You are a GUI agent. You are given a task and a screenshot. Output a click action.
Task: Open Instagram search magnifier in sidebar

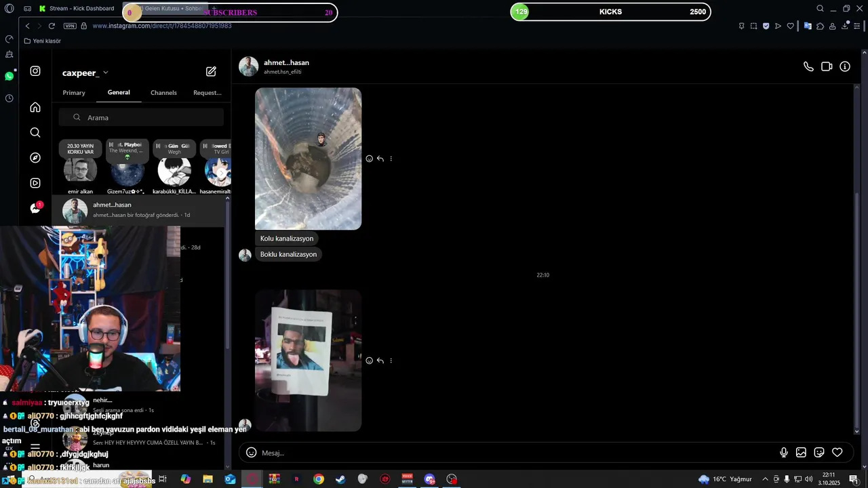tap(35, 132)
